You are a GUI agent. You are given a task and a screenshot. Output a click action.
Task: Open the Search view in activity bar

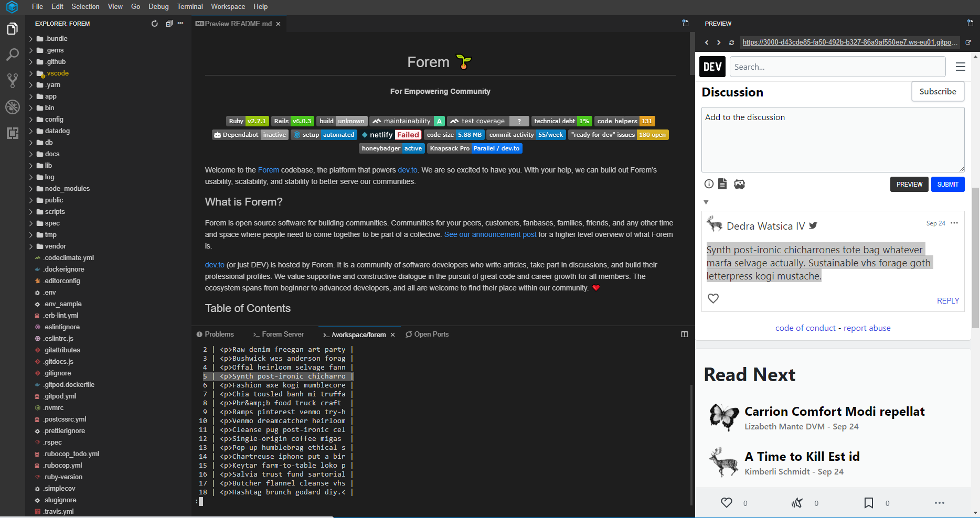click(12, 55)
